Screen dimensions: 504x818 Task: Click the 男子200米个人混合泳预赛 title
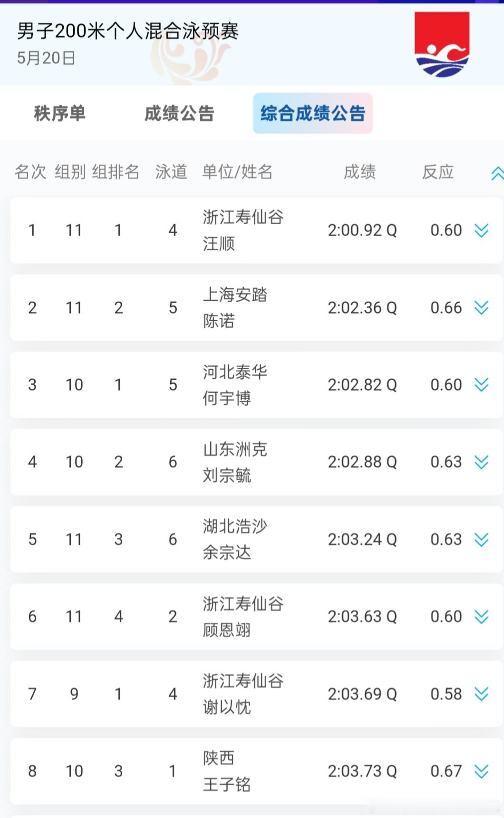128,31
